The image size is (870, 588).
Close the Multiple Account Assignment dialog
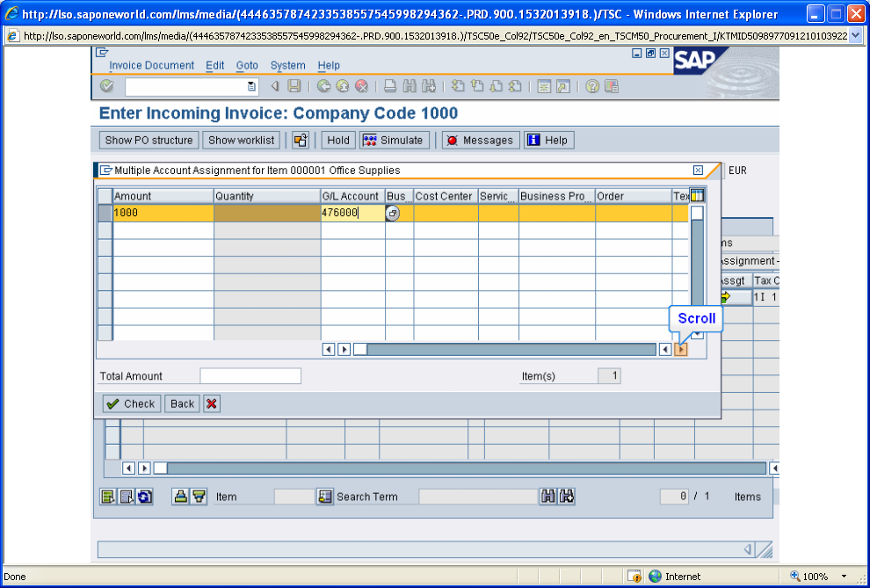click(698, 171)
